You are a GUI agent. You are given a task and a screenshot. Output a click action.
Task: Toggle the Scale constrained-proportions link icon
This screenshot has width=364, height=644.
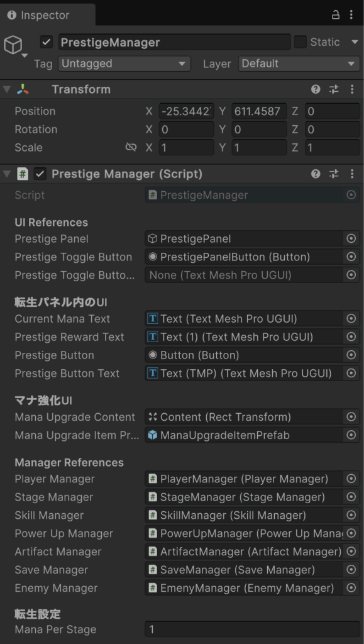point(131,147)
